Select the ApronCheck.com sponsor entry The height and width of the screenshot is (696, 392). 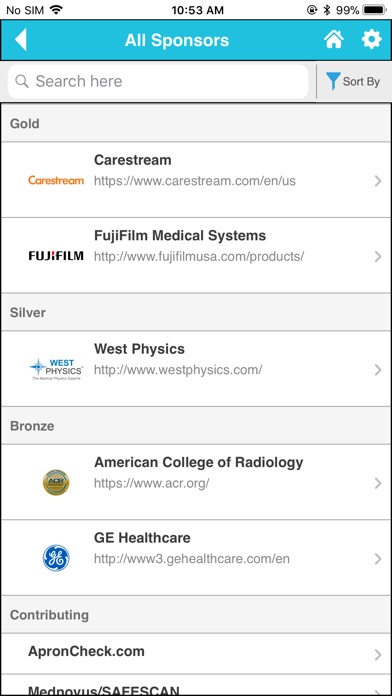[196, 653]
